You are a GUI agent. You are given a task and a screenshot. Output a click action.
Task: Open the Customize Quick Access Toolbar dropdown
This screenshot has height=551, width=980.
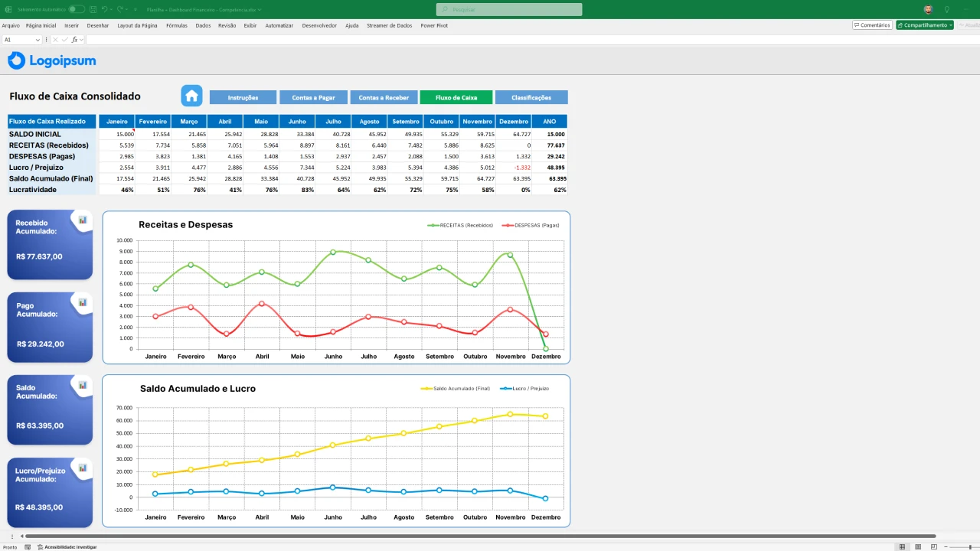(135, 10)
